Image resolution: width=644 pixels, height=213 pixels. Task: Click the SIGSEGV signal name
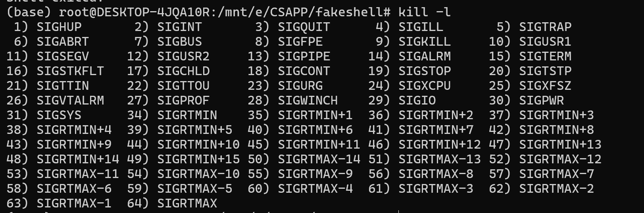(x=63, y=56)
